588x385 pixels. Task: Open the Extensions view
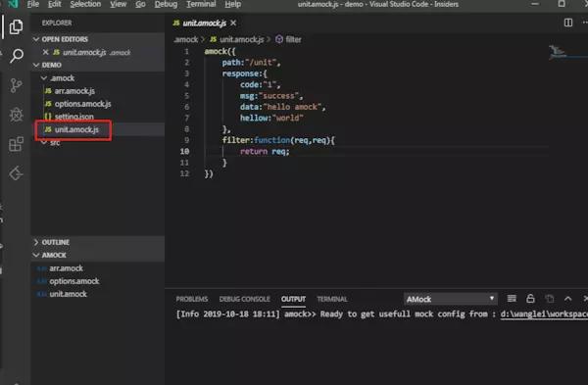16,144
